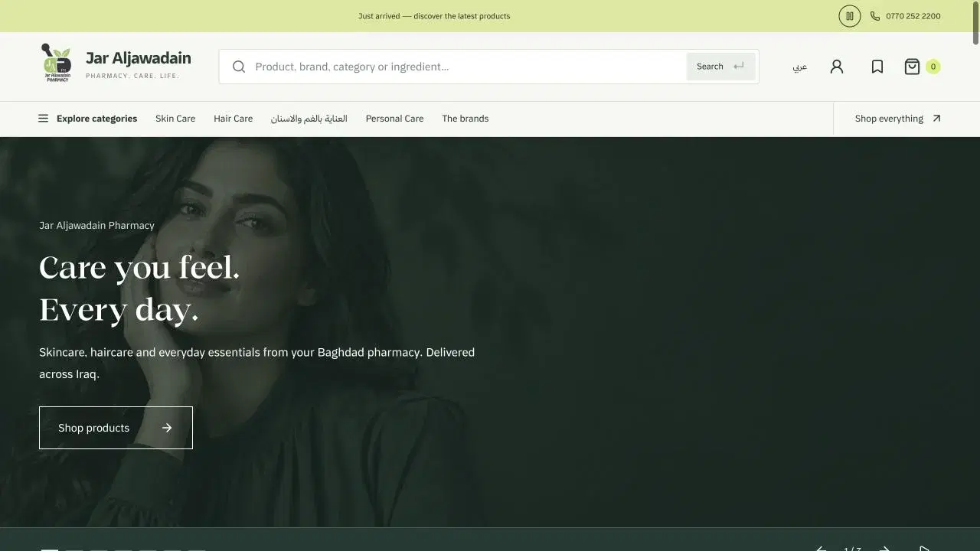Go to the Hair Care category
Viewport: 980px width, 551px height.
[234, 119]
